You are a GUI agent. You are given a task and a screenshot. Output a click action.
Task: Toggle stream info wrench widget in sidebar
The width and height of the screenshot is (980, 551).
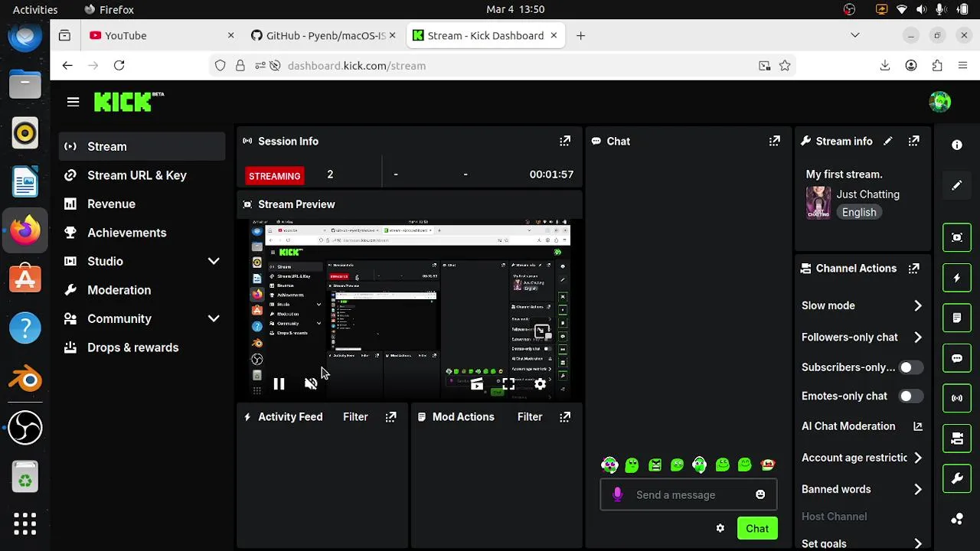[x=957, y=479]
